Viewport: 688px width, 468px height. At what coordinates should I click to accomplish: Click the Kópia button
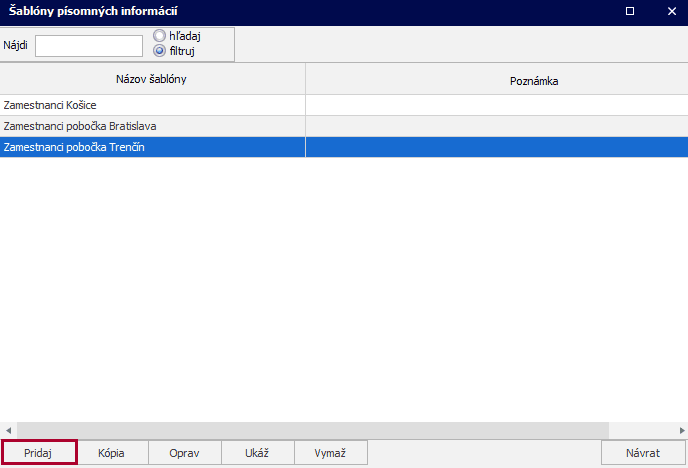[112, 453]
